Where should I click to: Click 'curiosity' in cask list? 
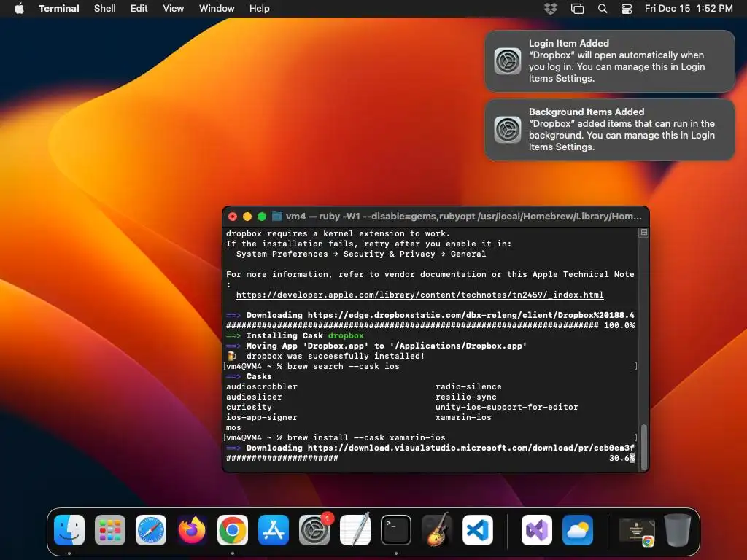click(249, 407)
